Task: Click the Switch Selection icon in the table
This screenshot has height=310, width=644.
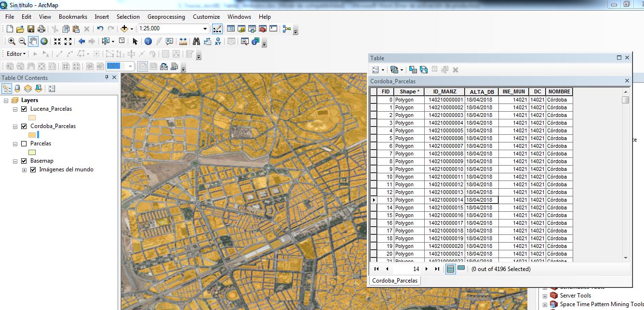Action: [x=424, y=69]
